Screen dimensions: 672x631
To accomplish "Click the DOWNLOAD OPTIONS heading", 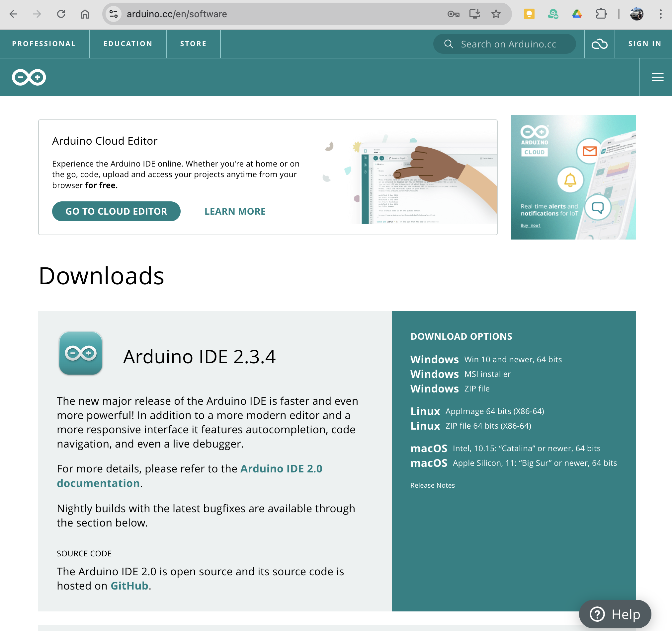I will coord(461,336).
